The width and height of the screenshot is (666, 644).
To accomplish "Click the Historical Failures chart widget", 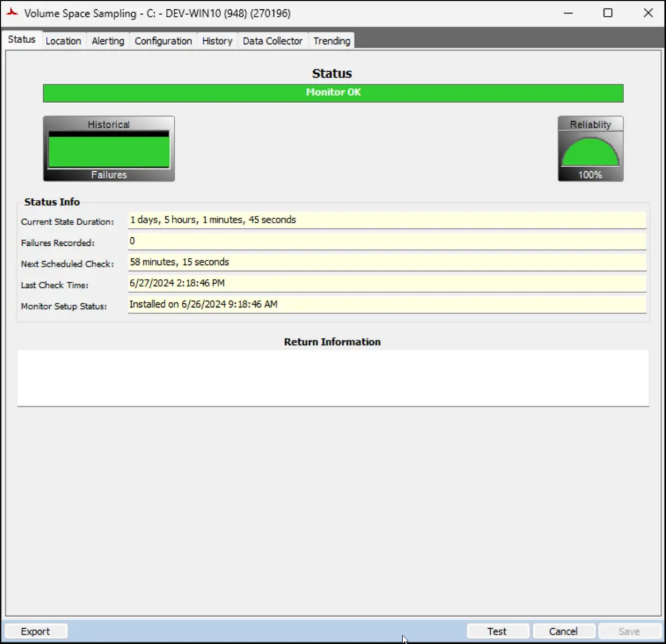I will (109, 149).
